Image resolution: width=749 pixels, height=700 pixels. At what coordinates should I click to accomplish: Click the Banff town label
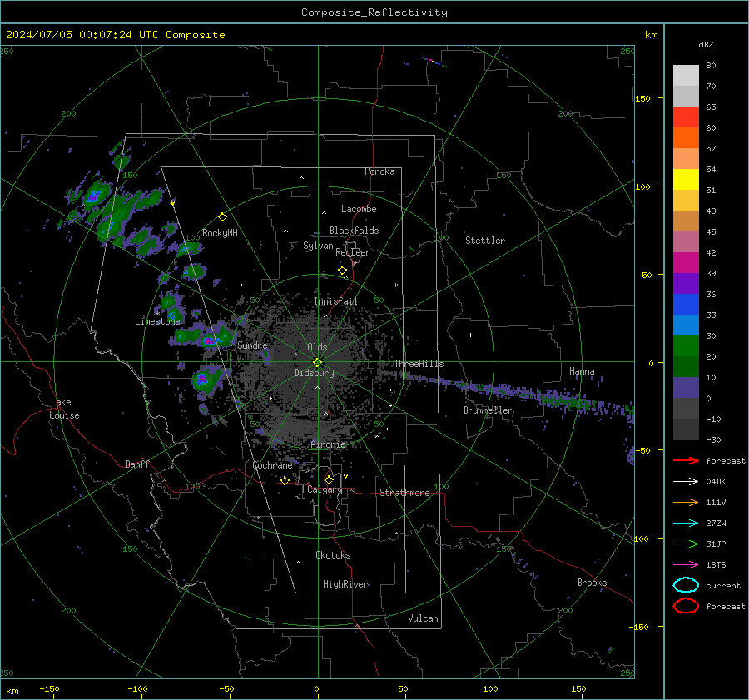coord(137,464)
